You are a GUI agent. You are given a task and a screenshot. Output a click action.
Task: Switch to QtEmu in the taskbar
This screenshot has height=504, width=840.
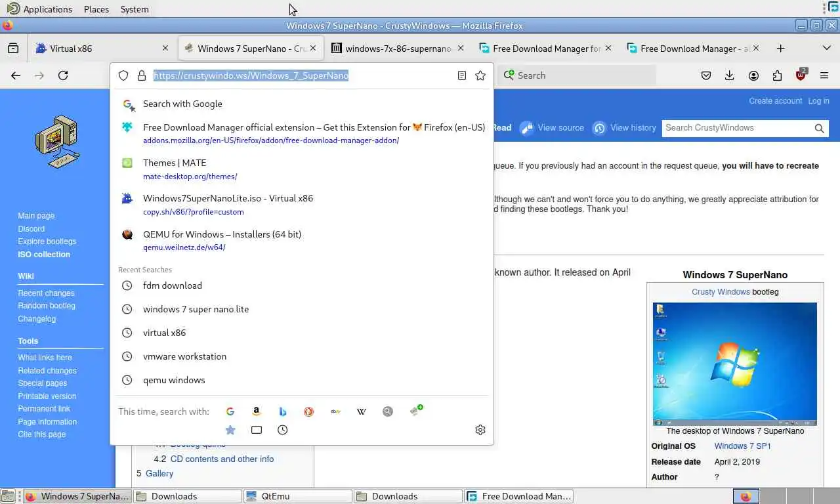click(298, 496)
